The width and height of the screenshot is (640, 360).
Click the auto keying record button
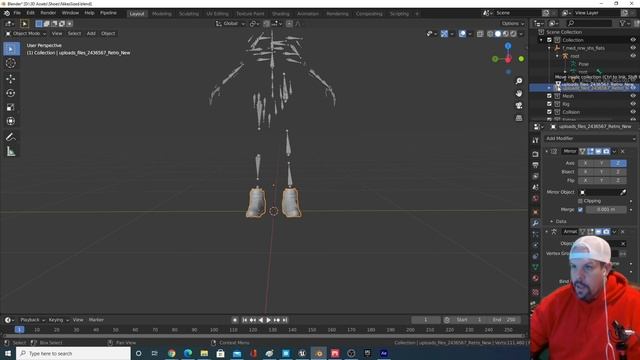click(235, 320)
